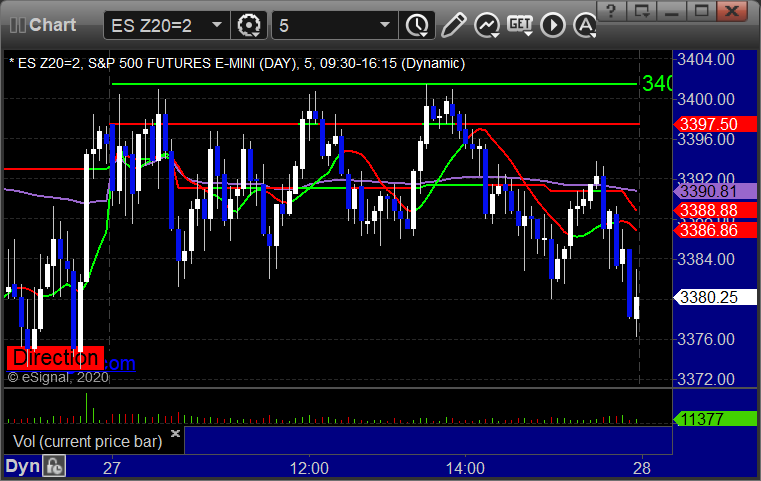The height and width of the screenshot is (481, 761).
Task: Click the 28 date axis label
Action: 642,468
